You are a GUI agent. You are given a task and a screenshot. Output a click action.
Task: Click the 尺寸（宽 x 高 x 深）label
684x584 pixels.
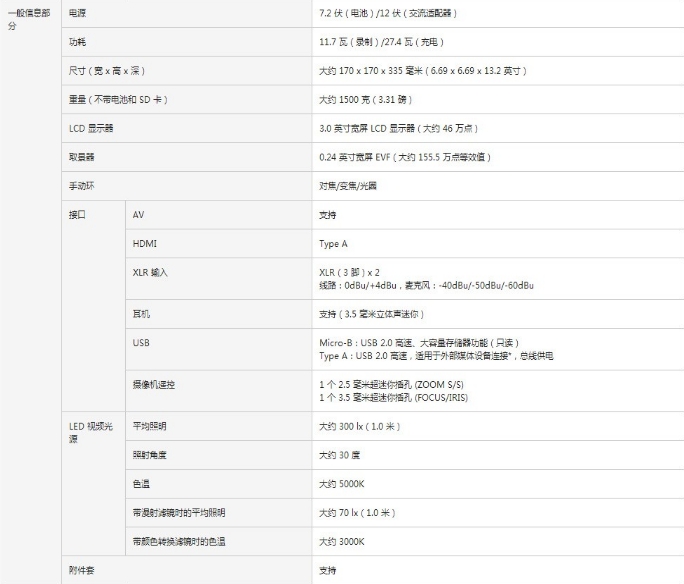(x=107, y=71)
